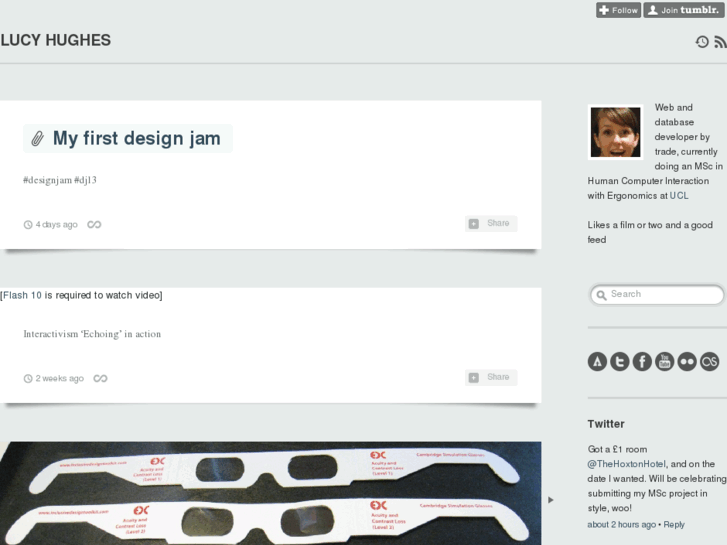Open the Flickr social icon
The height and width of the screenshot is (545, 727).
point(687,361)
